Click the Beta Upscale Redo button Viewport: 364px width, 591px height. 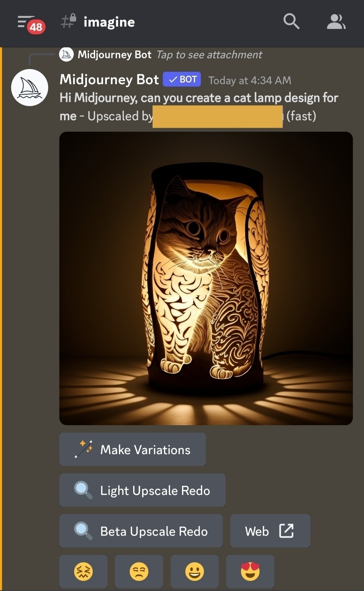pyautogui.click(x=141, y=531)
